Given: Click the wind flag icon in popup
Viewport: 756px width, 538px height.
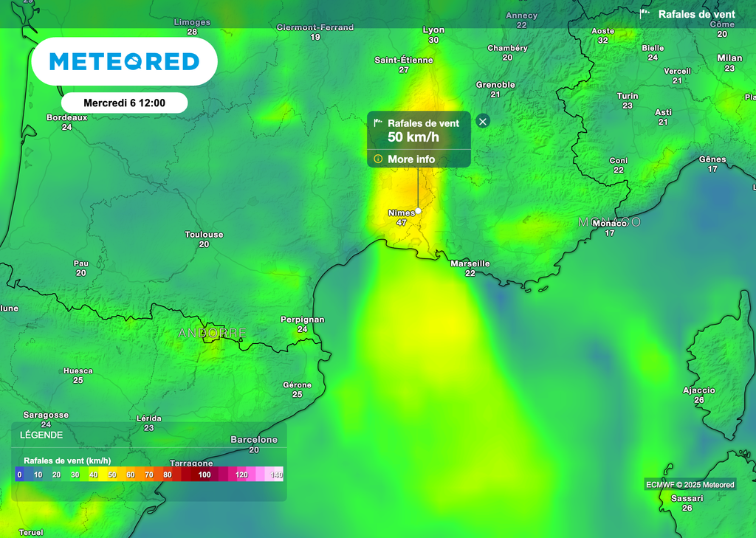Looking at the screenshot, I should tap(378, 123).
